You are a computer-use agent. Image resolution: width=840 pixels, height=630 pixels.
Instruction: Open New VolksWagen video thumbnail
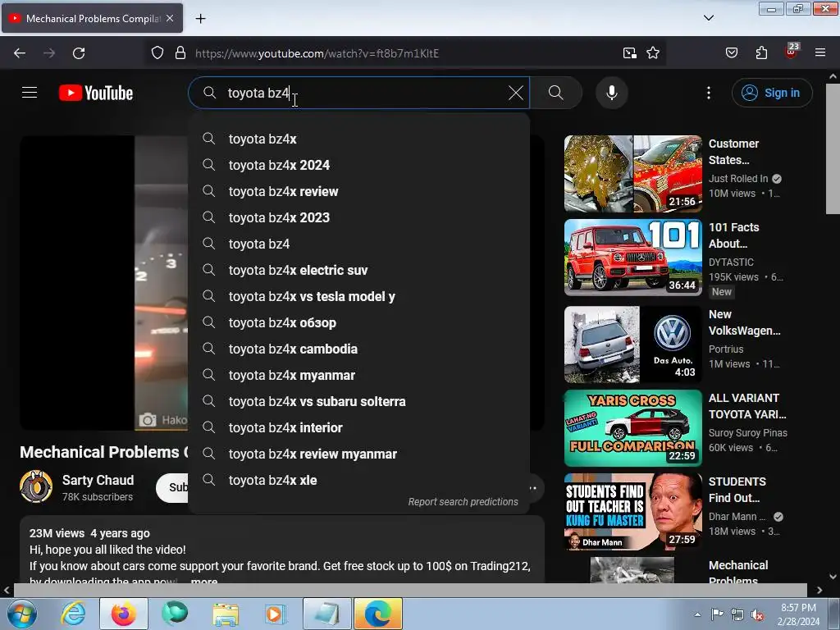point(632,345)
